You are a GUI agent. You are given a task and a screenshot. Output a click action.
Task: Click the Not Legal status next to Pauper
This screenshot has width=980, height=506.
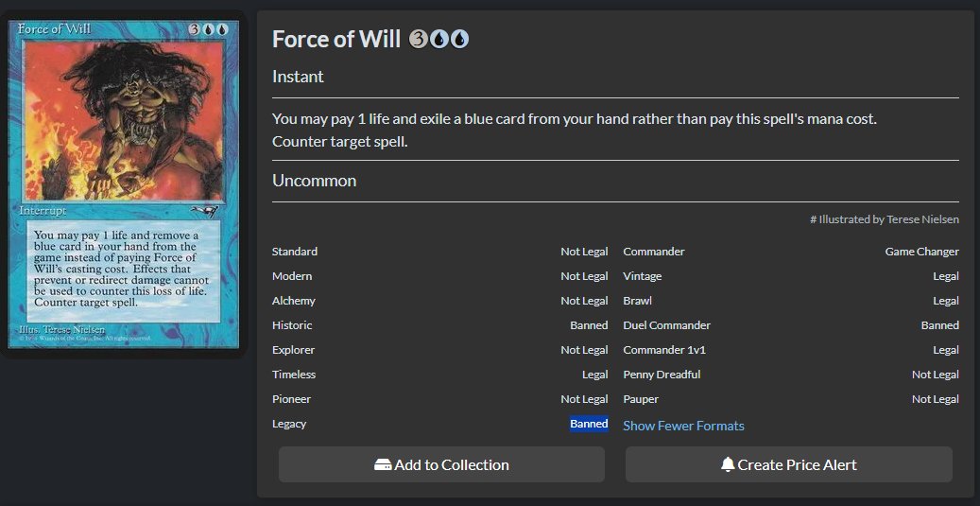click(x=936, y=399)
